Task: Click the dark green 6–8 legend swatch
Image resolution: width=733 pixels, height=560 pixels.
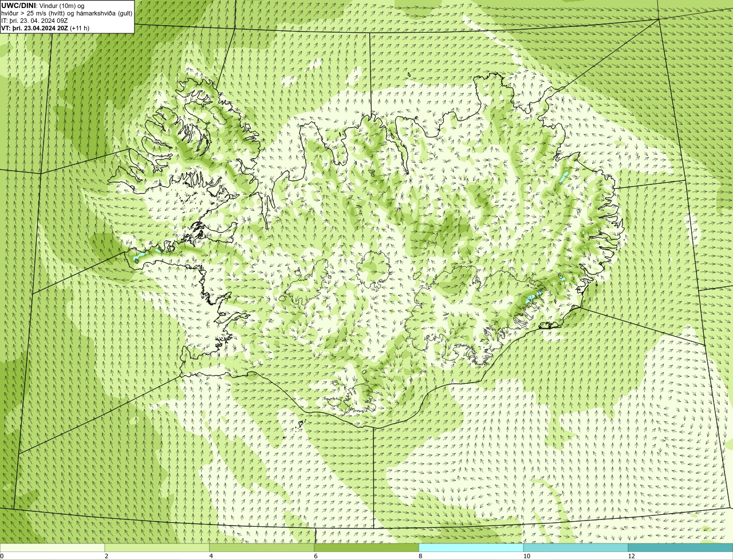Action: (x=366, y=547)
